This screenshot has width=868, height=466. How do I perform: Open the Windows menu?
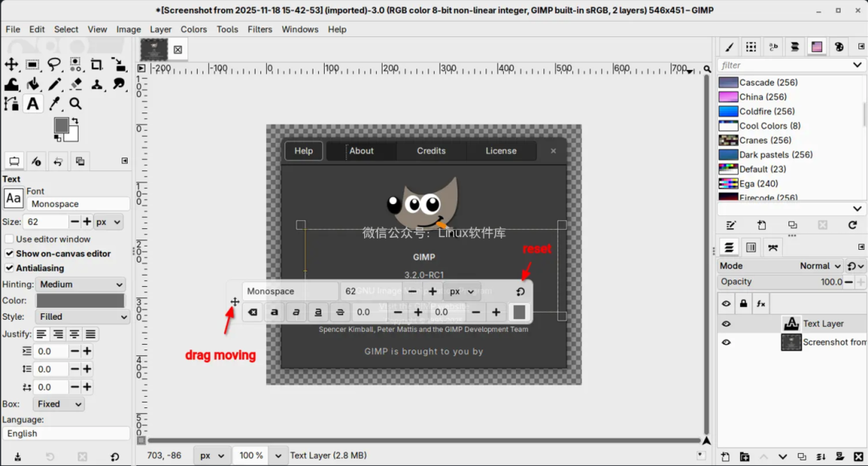300,30
